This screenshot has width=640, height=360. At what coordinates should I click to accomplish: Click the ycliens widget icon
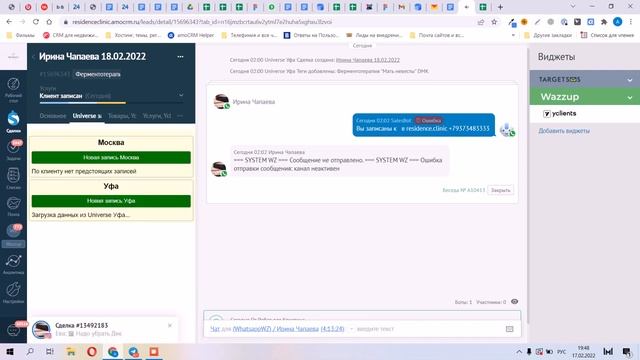coord(547,113)
